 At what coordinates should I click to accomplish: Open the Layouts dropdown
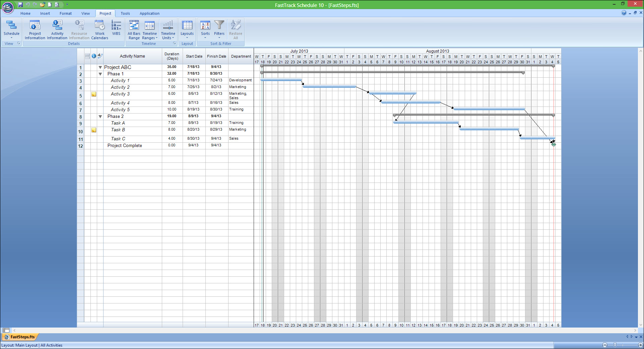(187, 29)
